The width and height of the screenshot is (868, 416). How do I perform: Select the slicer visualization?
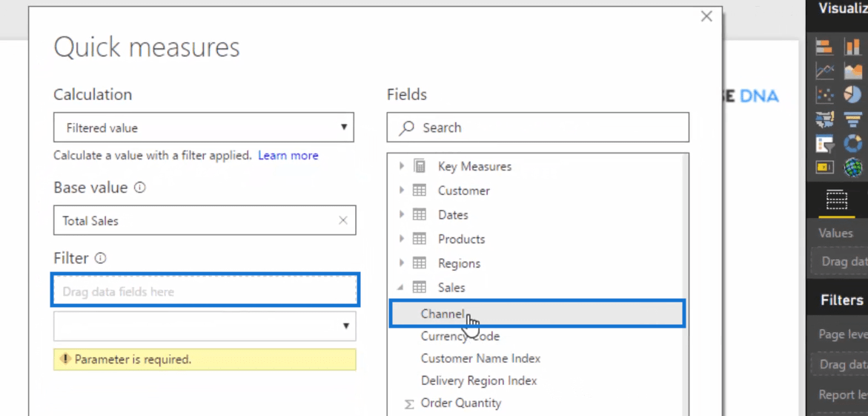point(824,143)
